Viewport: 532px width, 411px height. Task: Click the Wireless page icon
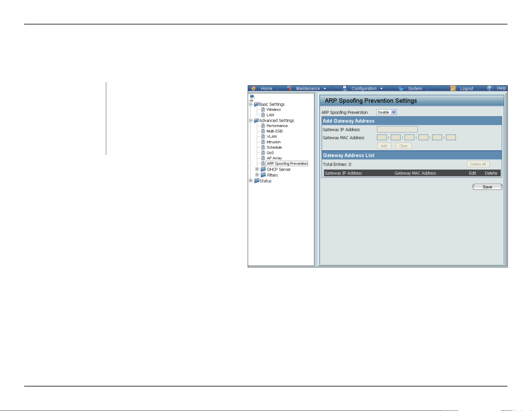click(x=263, y=110)
